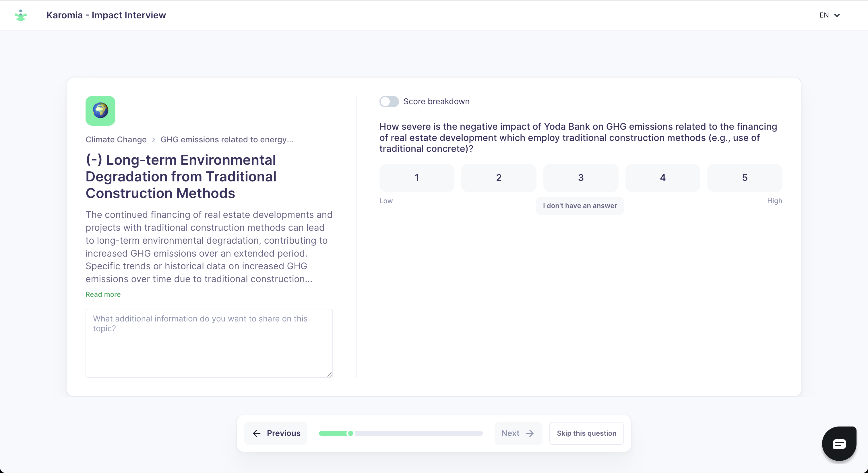The image size is (868, 473).
Task: Click I don't have an answer
Action: click(580, 206)
